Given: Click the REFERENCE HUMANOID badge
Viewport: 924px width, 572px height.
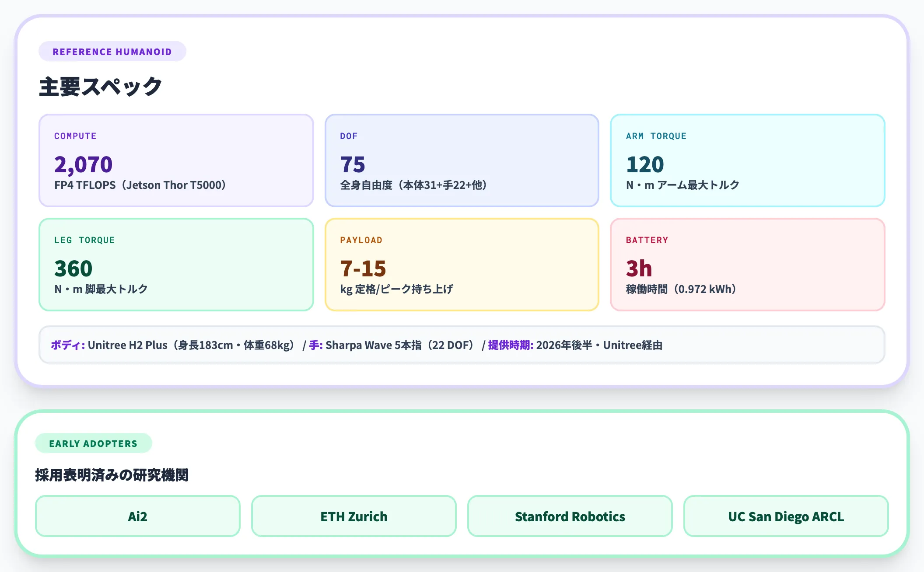Looking at the screenshot, I should [x=112, y=52].
